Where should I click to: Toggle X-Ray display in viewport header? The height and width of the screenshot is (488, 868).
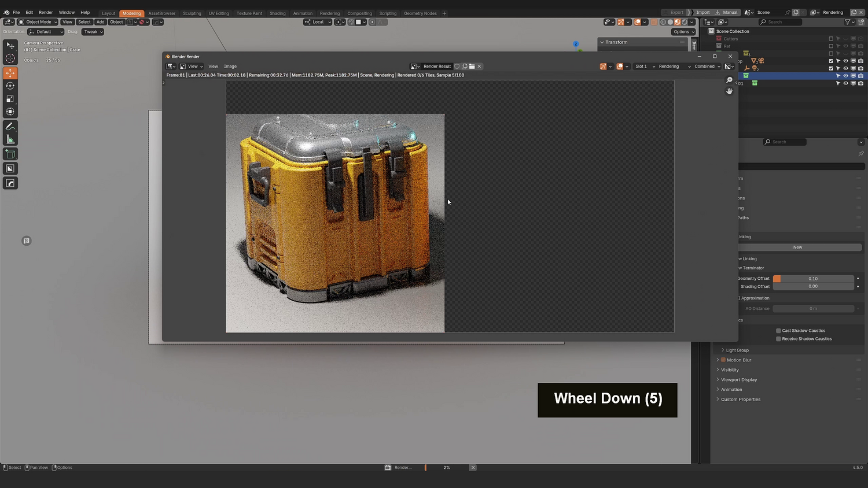pos(654,22)
